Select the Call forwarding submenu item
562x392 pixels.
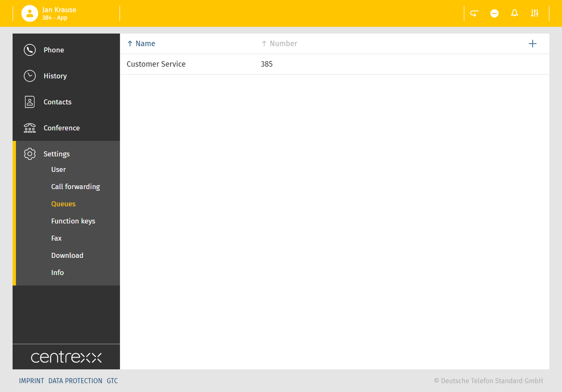tap(75, 187)
